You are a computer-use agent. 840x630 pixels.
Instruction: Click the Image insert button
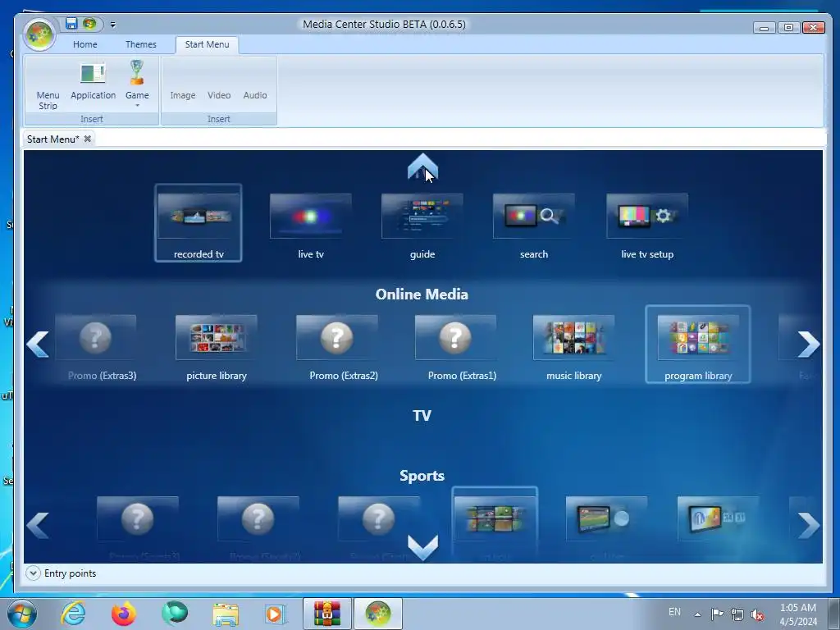183,95
